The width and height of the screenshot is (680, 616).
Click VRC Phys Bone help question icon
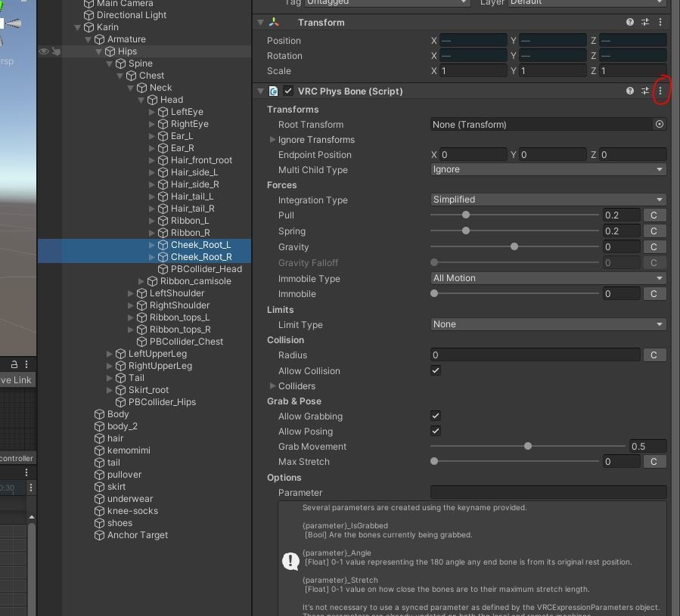pyautogui.click(x=629, y=91)
